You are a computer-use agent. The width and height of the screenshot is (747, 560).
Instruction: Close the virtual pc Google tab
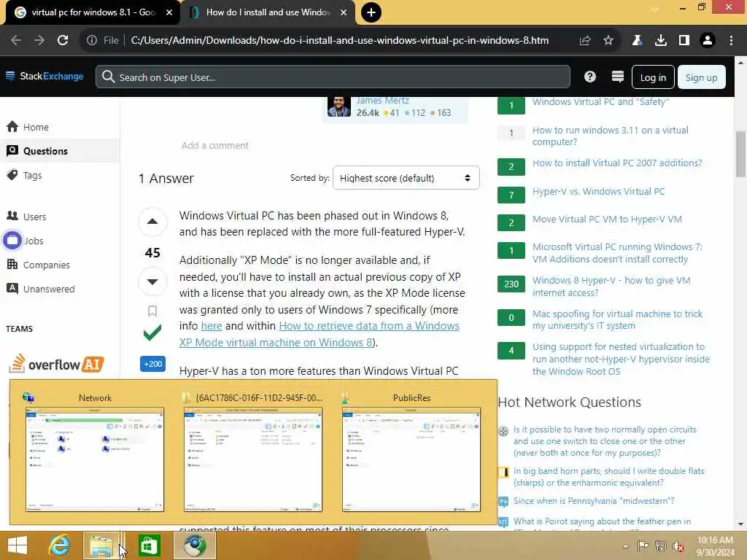[169, 12]
